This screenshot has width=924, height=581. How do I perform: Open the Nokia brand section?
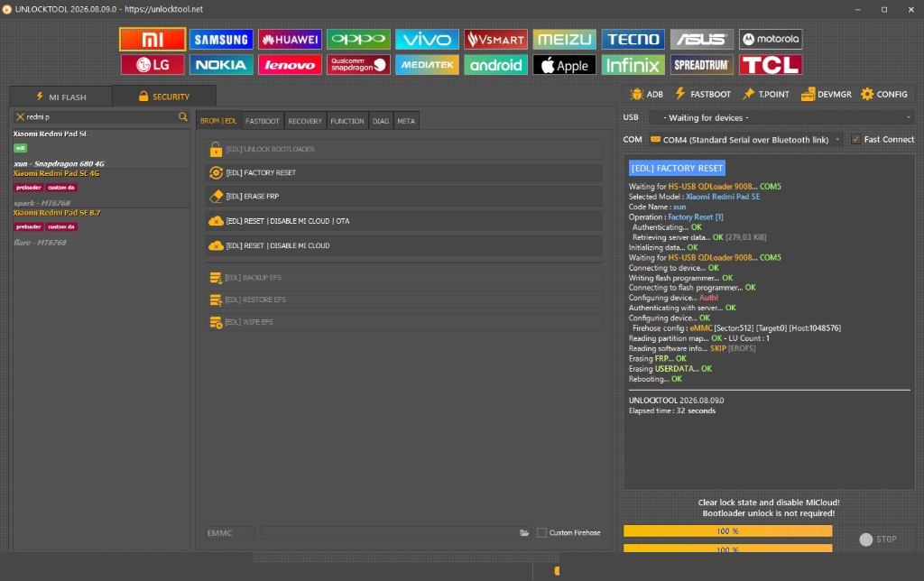pos(221,65)
